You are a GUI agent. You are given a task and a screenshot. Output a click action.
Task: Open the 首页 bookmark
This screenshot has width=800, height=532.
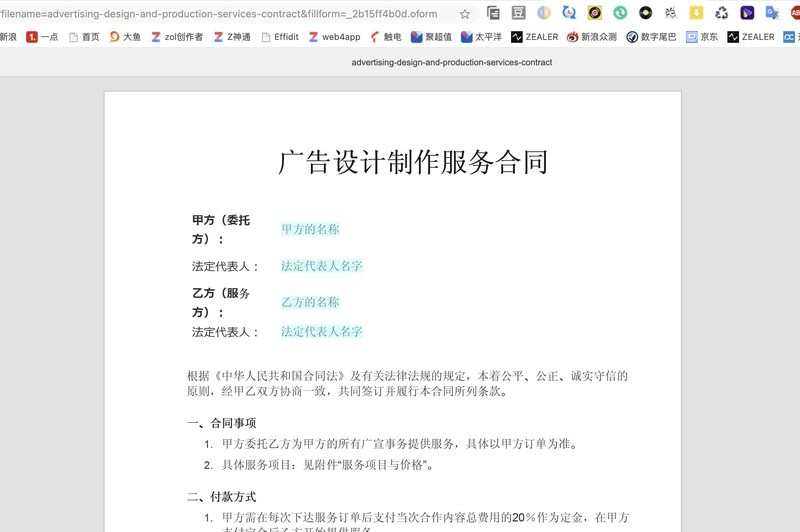click(84, 37)
